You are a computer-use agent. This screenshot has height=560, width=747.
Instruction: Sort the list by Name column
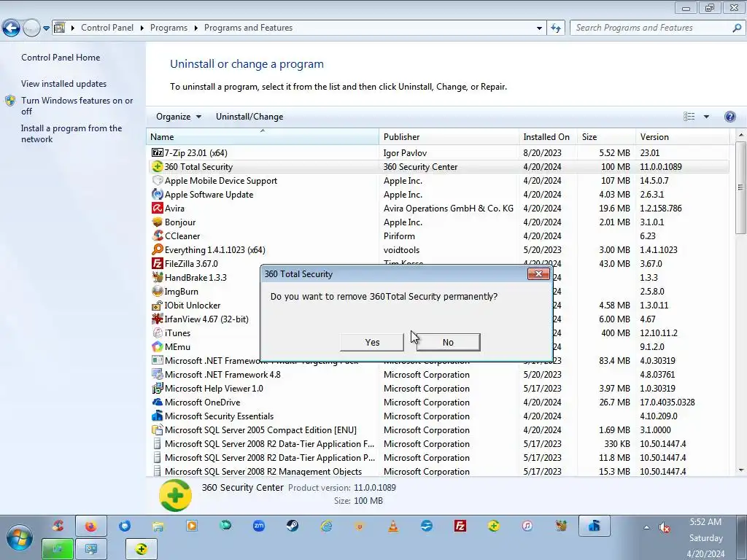click(x=262, y=136)
